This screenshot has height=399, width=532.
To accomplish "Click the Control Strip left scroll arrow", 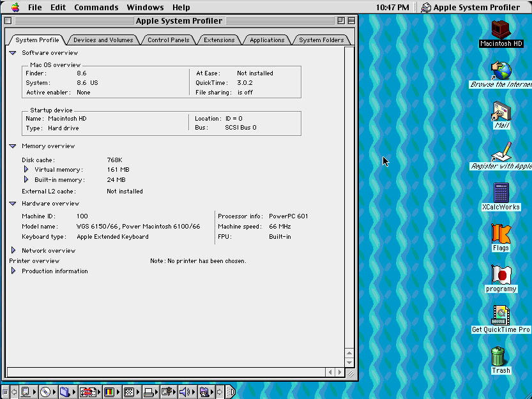I will 14,392.
